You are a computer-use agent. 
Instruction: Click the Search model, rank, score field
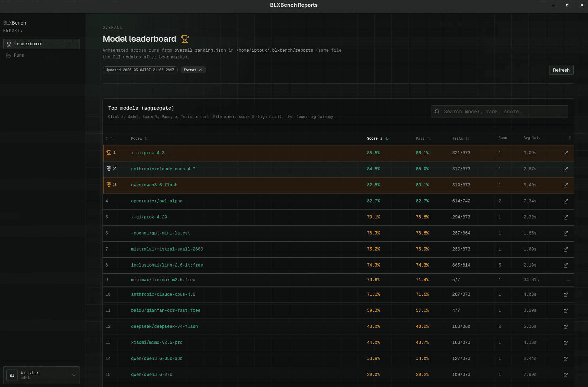pos(499,112)
